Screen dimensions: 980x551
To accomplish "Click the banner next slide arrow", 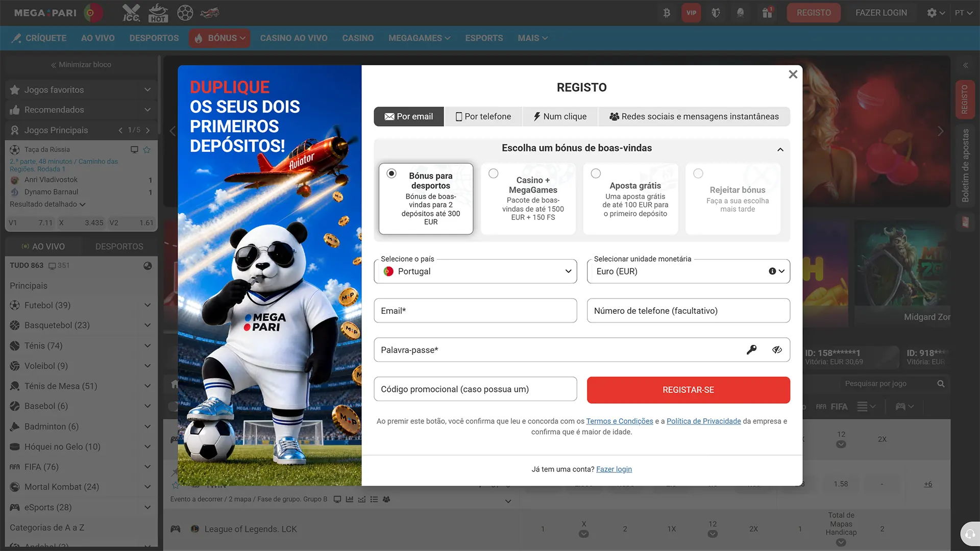I will [940, 131].
